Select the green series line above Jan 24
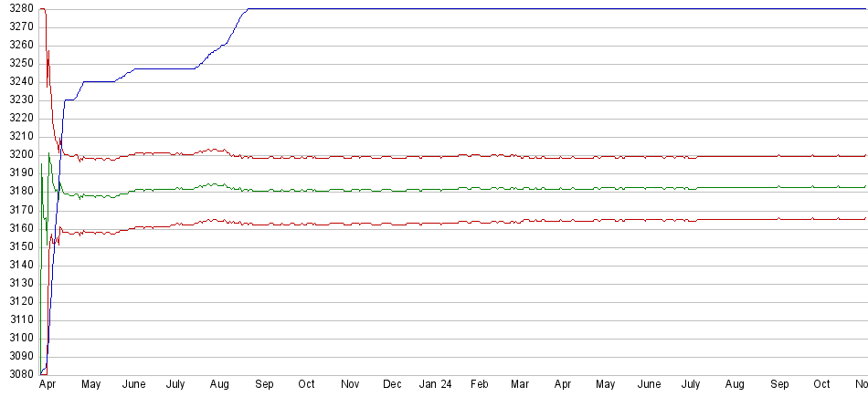This screenshot has height=397, width=868. pyautogui.click(x=434, y=190)
